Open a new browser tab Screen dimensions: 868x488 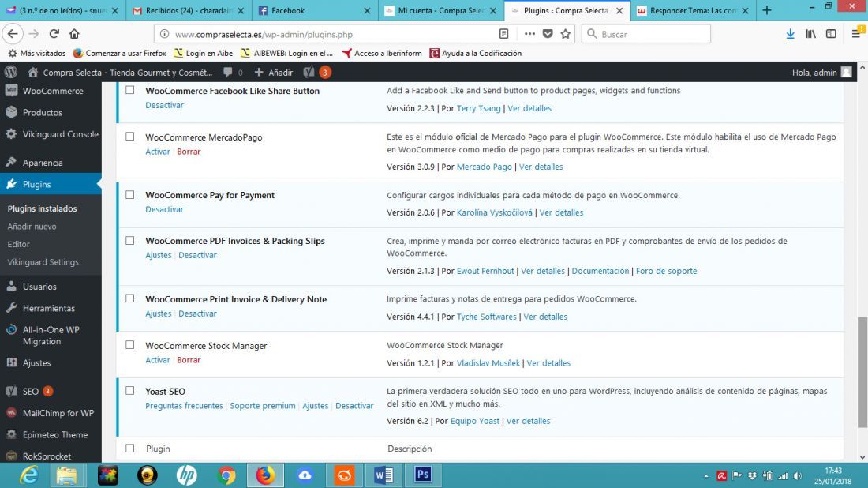pyautogui.click(x=767, y=10)
